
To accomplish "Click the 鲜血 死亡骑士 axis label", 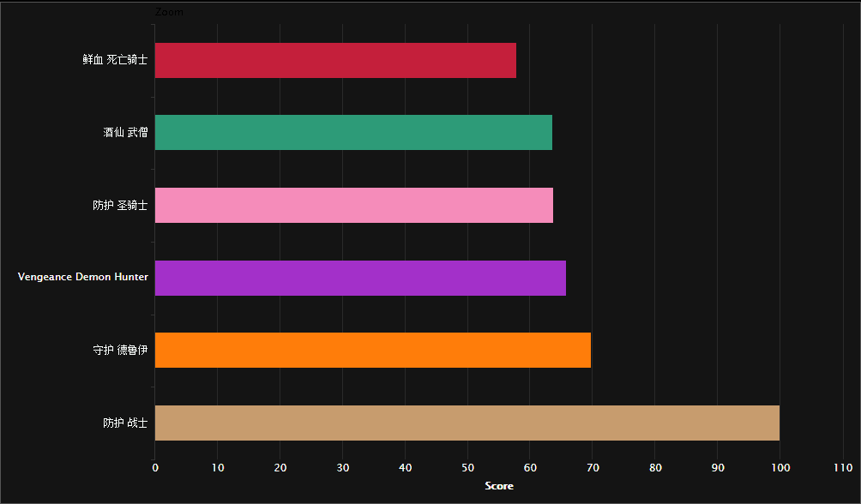I will coord(115,60).
